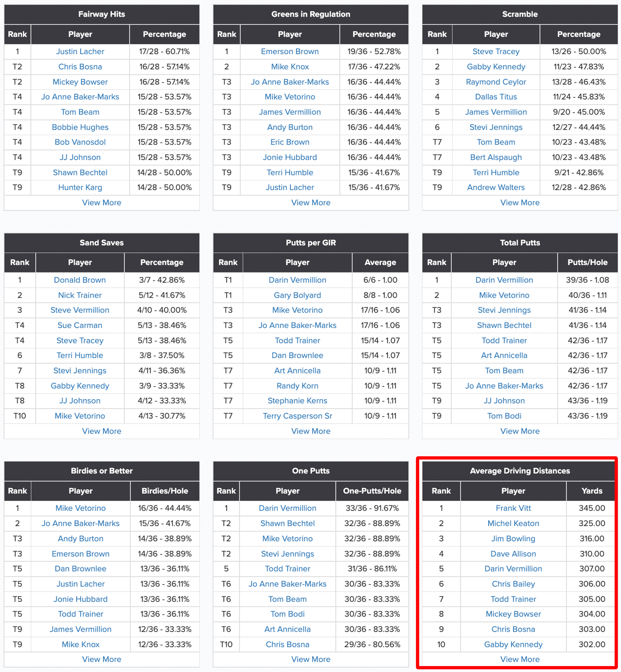
Task: Select Steve Tracey in Scramble table
Action: tap(496, 51)
